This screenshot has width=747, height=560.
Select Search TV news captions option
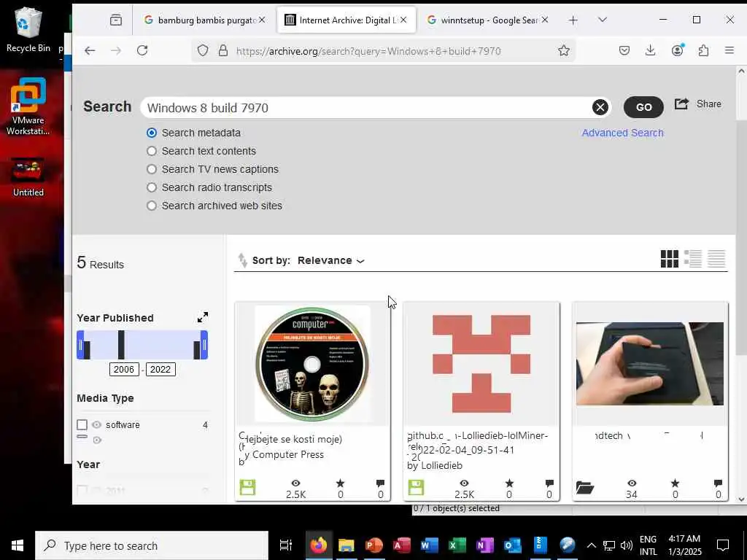152,169
